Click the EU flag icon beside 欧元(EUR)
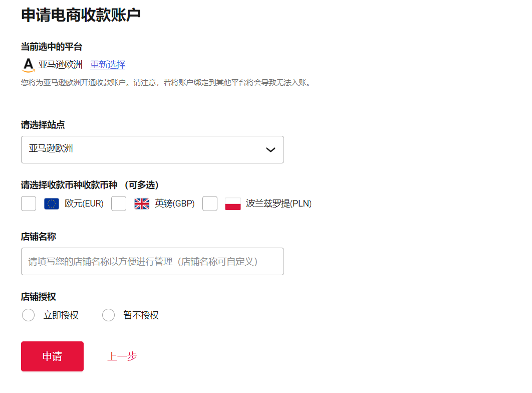The width and height of the screenshot is (532, 393). click(51, 204)
